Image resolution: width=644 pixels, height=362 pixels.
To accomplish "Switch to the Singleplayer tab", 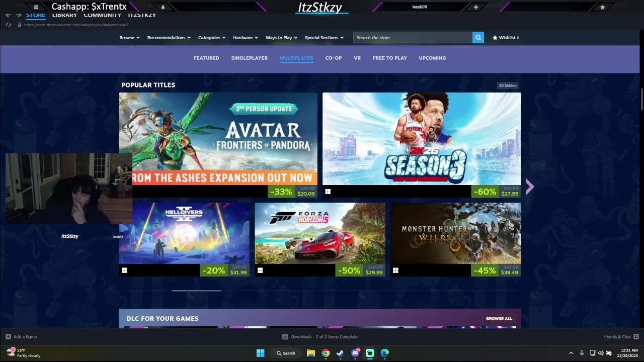I will click(x=249, y=58).
